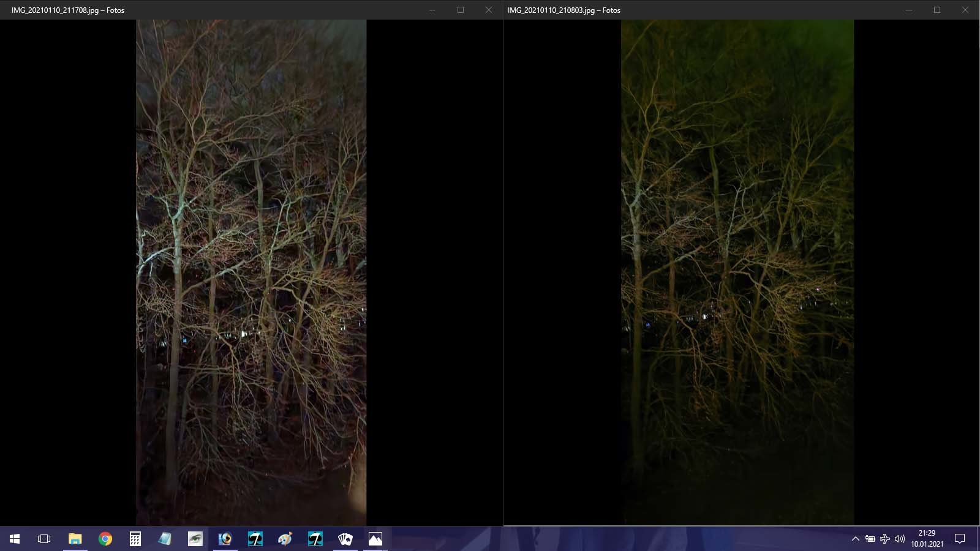Open the first teal '7' icon in the taskbar

click(255, 539)
